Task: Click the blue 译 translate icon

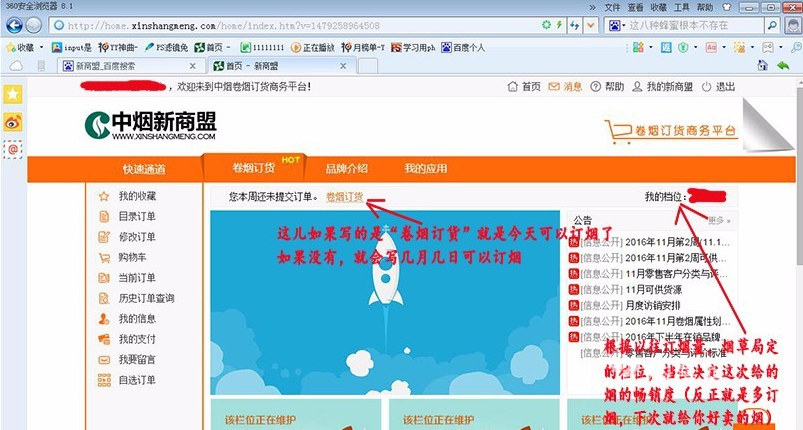Action: [x=666, y=48]
